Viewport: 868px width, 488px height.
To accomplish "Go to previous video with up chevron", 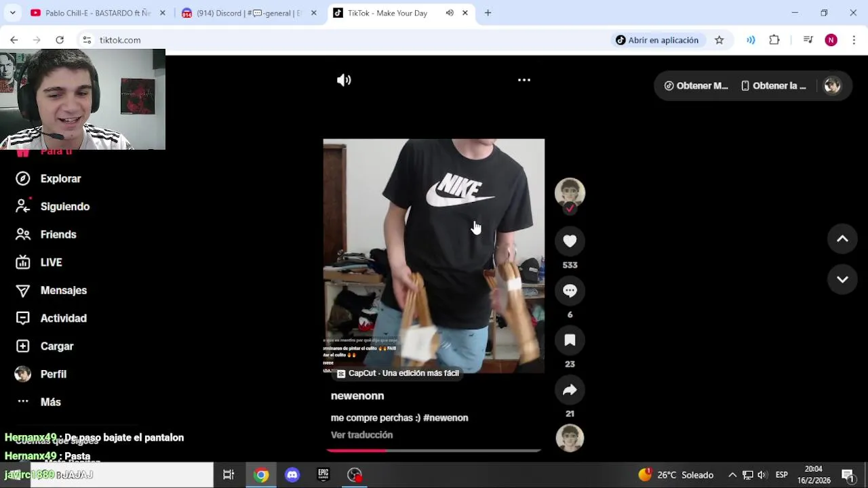I will point(842,239).
